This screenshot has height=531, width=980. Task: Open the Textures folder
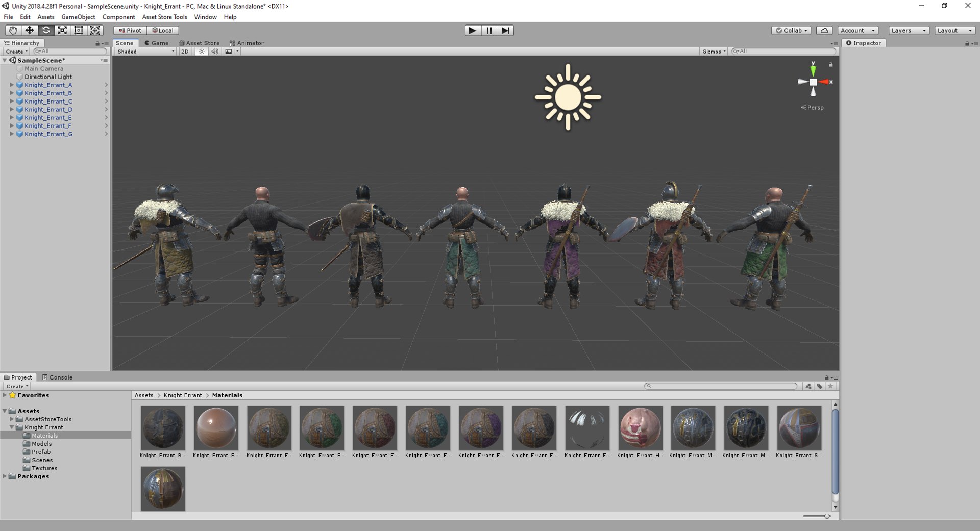[44, 468]
